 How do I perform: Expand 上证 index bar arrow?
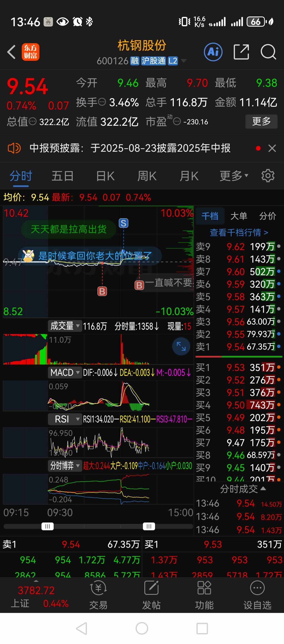tap(36, 581)
